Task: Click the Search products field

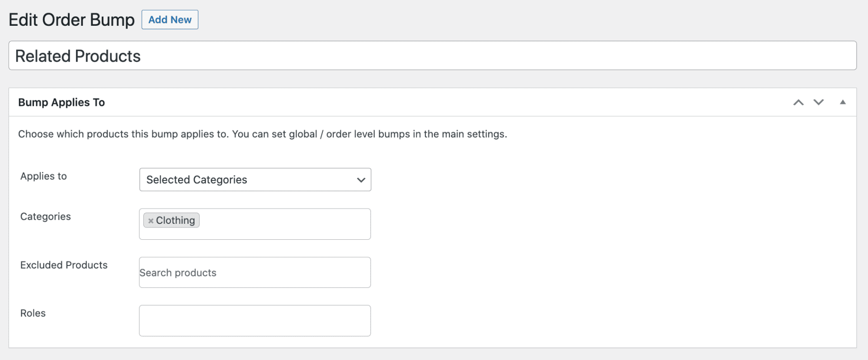Action: (255, 272)
